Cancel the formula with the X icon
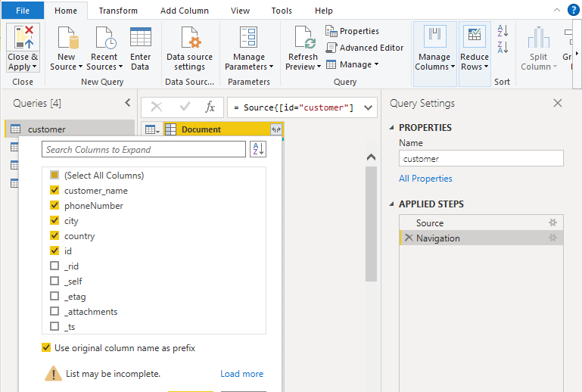Screen dimensions: 582x392 (157, 107)
